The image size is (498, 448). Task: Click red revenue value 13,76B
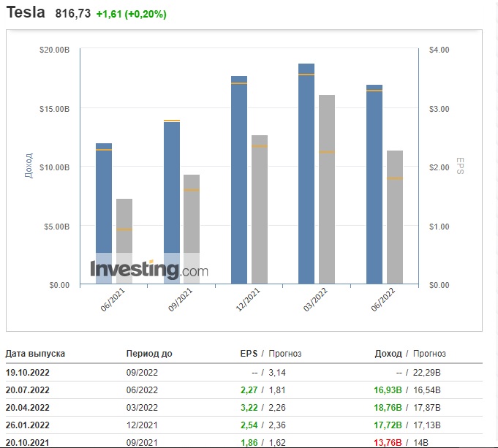(x=388, y=442)
